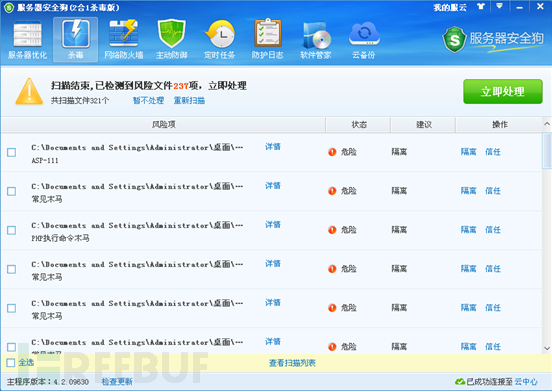The height and width of the screenshot is (392, 552).
Task: Click the 检查更新 check update link
Action: [x=117, y=382]
